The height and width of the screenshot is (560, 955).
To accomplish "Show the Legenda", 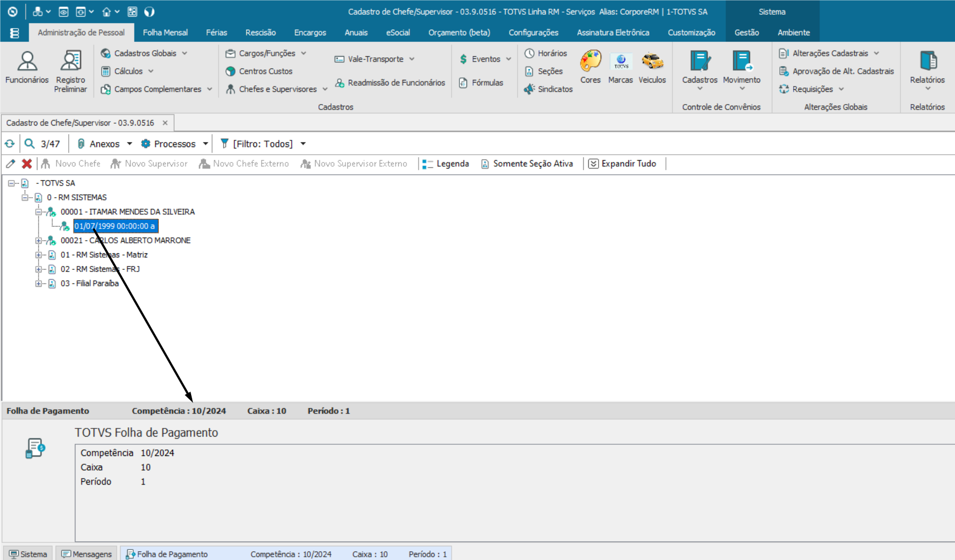I will click(446, 164).
